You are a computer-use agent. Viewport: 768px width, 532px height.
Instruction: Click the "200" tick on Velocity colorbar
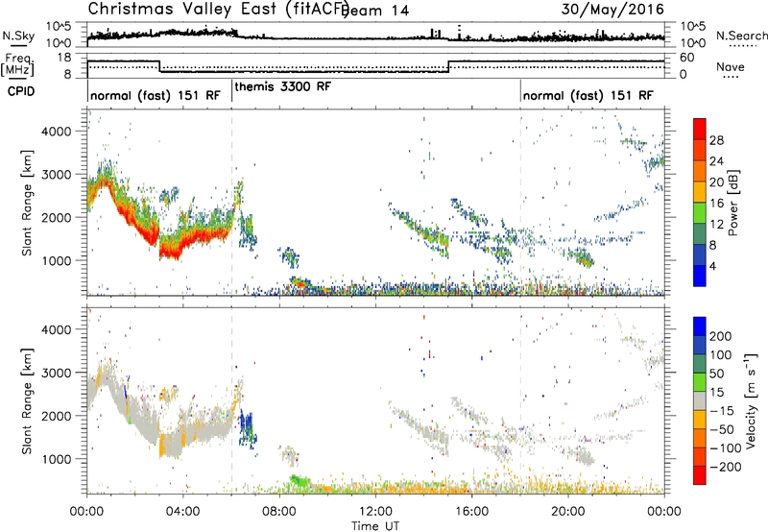pyautogui.click(x=721, y=336)
